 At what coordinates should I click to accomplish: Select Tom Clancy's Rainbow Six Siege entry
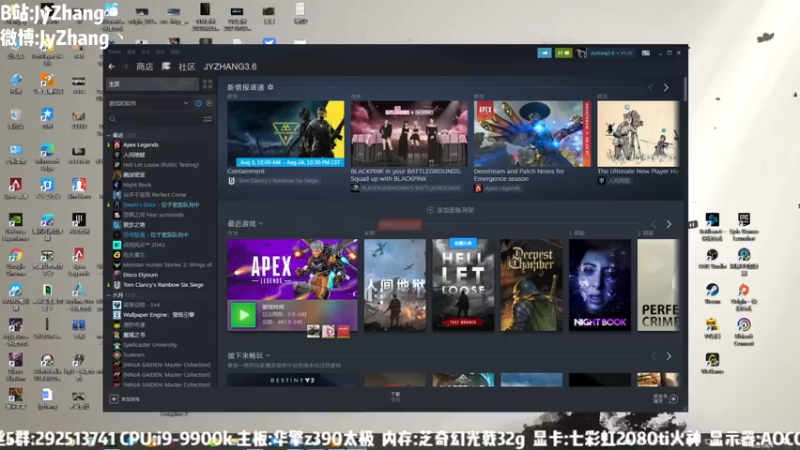click(163, 285)
